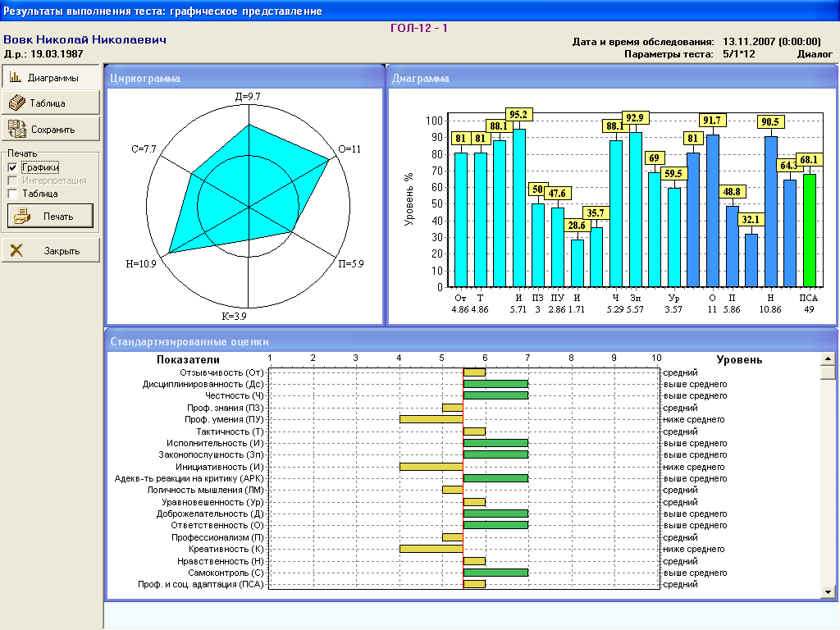The image size is (840, 630).
Task: Click the Самоконтроль (С) row label
Action: [x=226, y=573]
